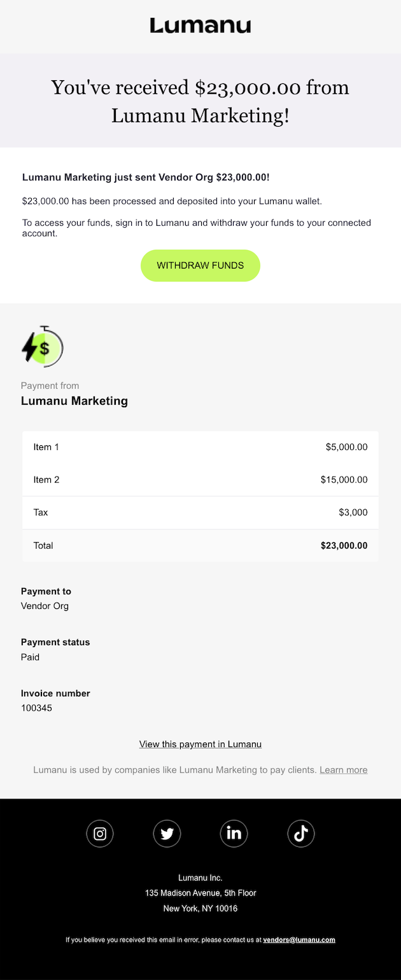Image resolution: width=401 pixels, height=980 pixels.
Task: Click the headline about receiving $23,000.00
Action: pos(200,101)
